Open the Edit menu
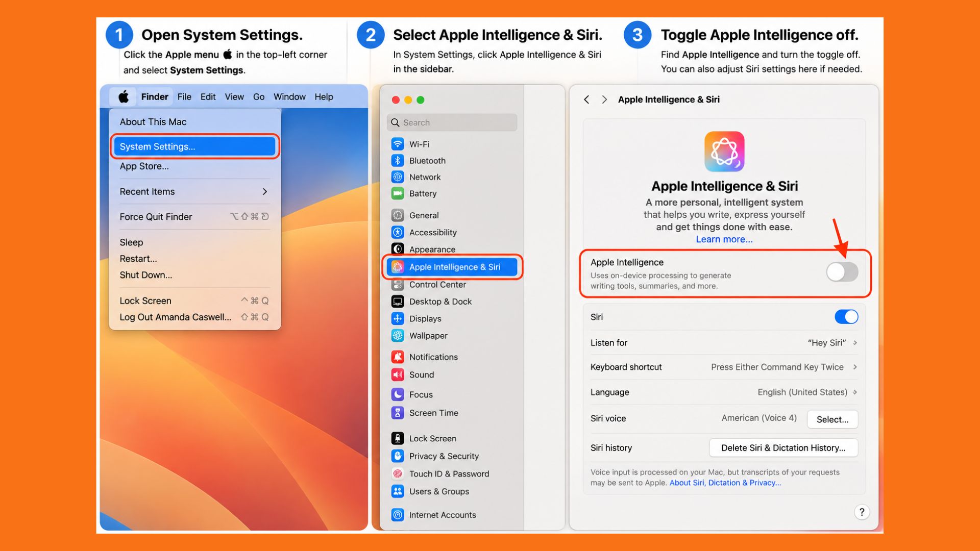Viewport: 980px width, 551px height. click(208, 96)
